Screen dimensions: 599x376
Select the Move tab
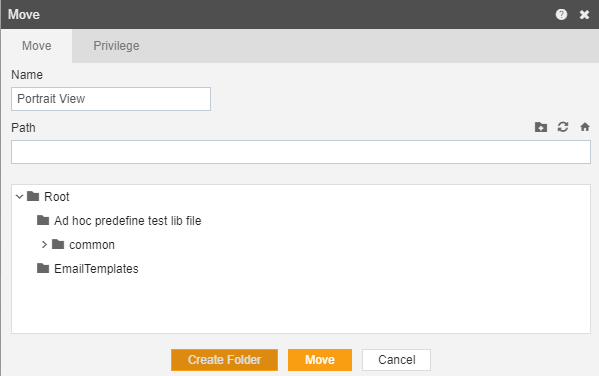click(37, 46)
